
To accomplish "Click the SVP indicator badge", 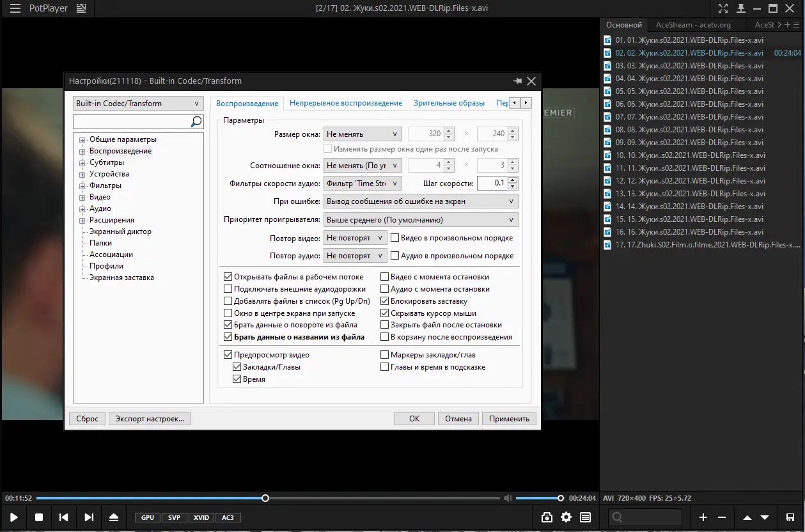I will click(175, 518).
